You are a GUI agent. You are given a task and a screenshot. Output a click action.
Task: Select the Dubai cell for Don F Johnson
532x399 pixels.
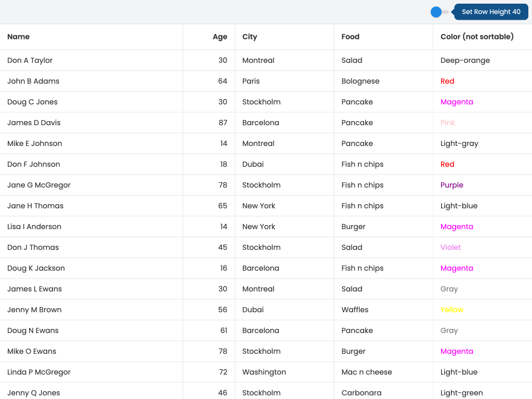click(253, 164)
